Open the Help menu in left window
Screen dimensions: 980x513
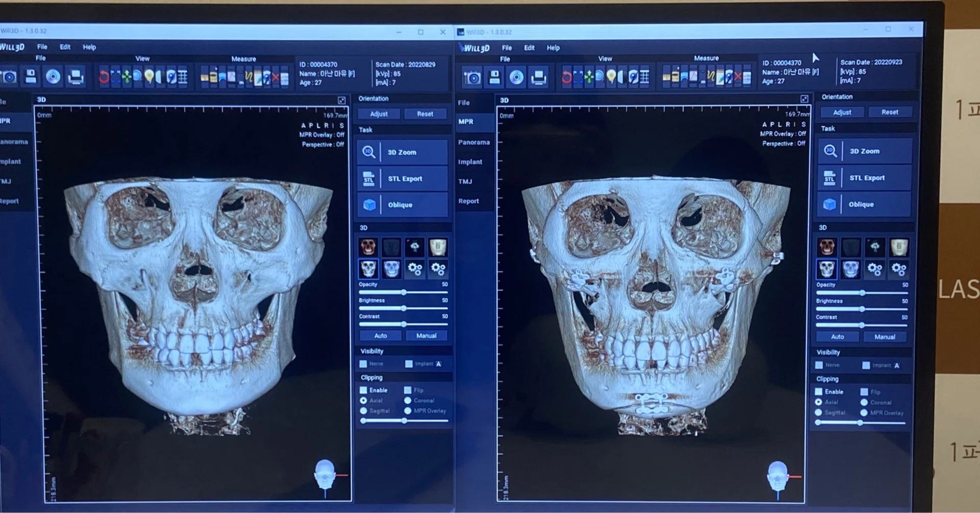(x=89, y=47)
